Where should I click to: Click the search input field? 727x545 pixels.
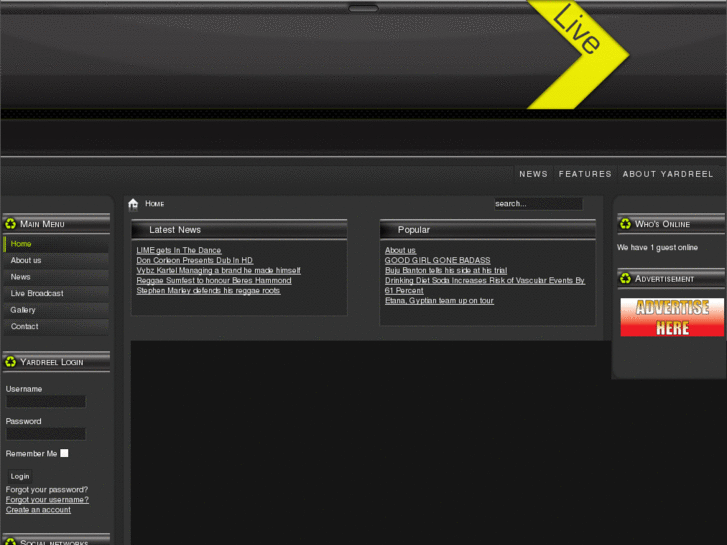[x=538, y=204]
